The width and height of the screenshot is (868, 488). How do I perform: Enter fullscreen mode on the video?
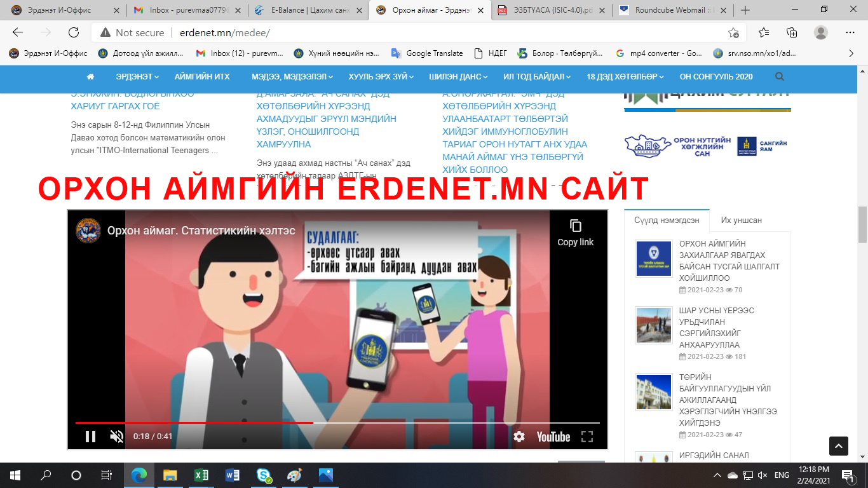pos(587,437)
